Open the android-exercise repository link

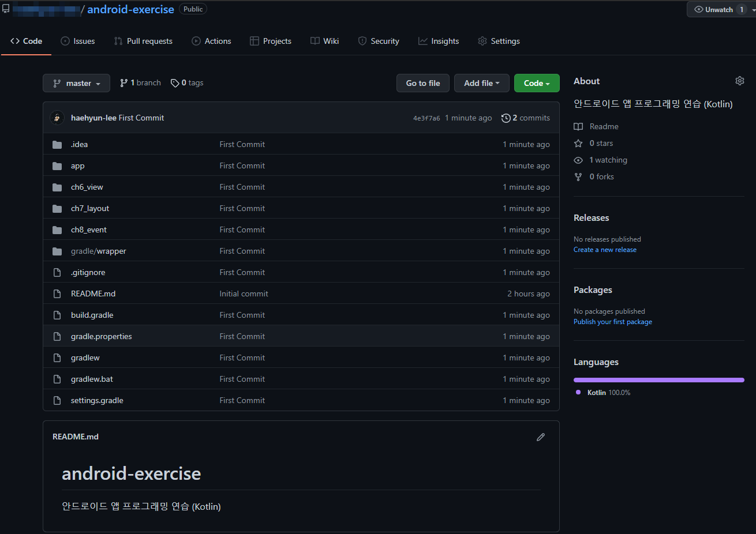[x=130, y=9]
